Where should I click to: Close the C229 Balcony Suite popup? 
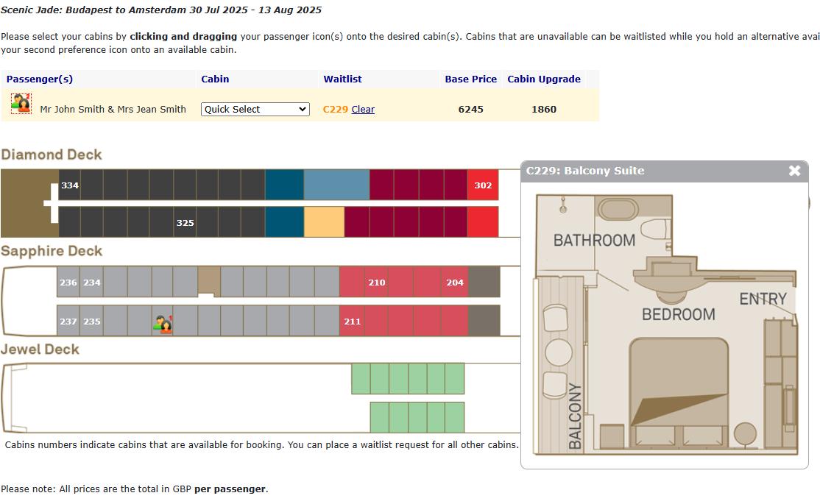(x=794, y=171)
